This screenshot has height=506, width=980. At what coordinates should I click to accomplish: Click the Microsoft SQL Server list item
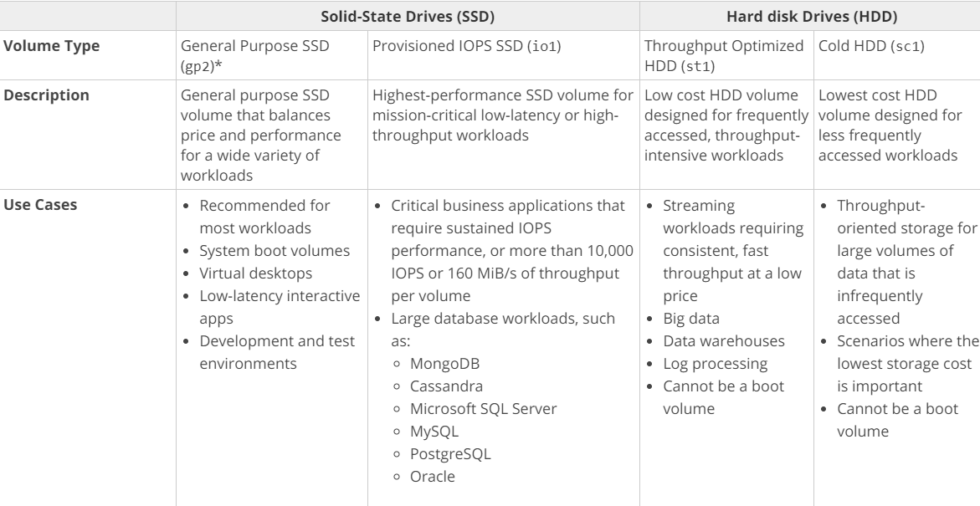(x=483, y=408)
